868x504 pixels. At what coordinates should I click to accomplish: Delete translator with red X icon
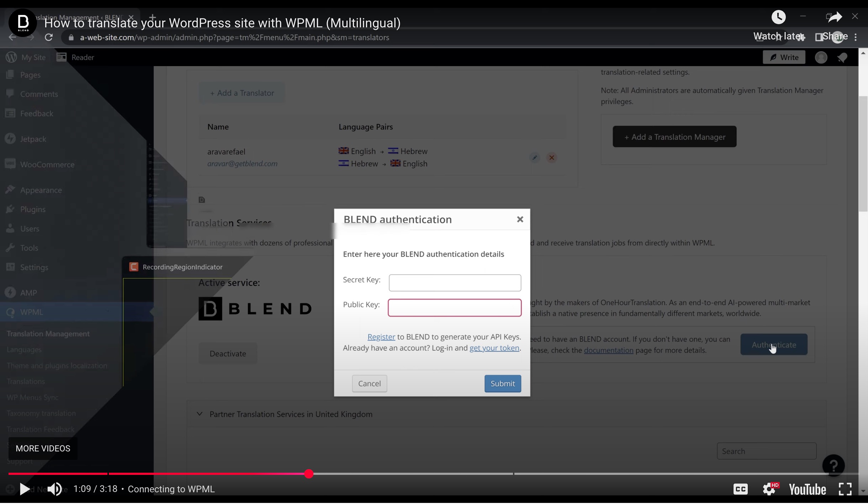pyautogui.click(x=552, y=157)
